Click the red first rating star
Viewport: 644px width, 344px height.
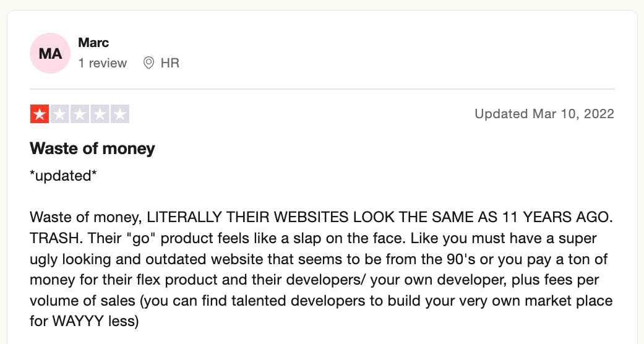coord(40,114)
